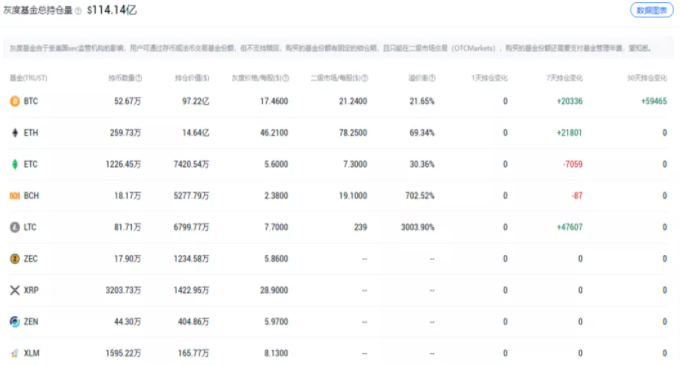This screenshot has width=680, height=366.
Task: Click ETC holdings amount 1226.45万
Action: tap(123, 164)
